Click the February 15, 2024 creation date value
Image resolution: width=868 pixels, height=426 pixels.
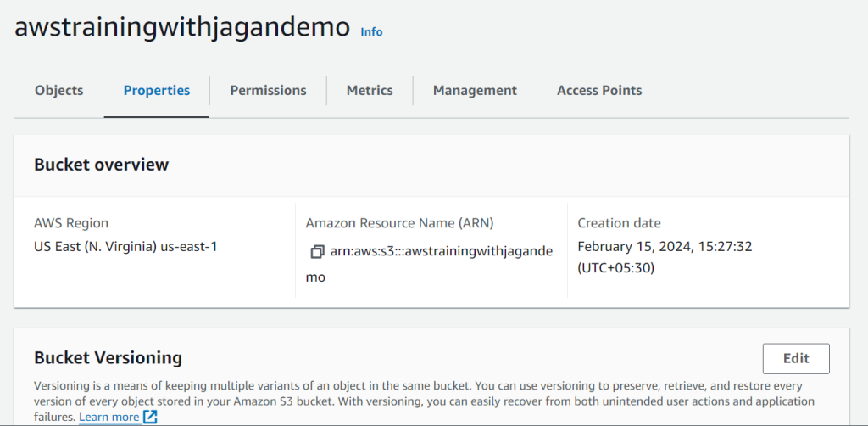tap(665, 257)
